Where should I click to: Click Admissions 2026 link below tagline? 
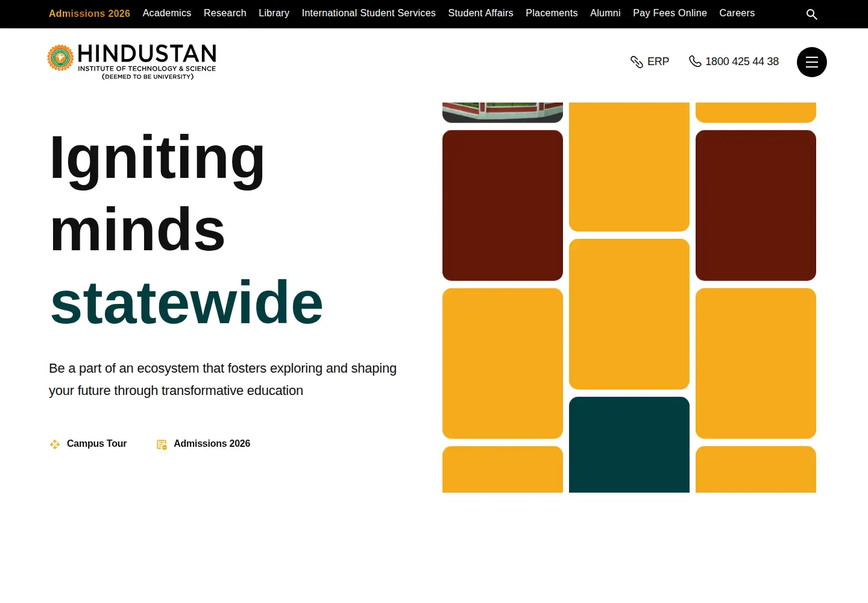click(x=212, y=444)
